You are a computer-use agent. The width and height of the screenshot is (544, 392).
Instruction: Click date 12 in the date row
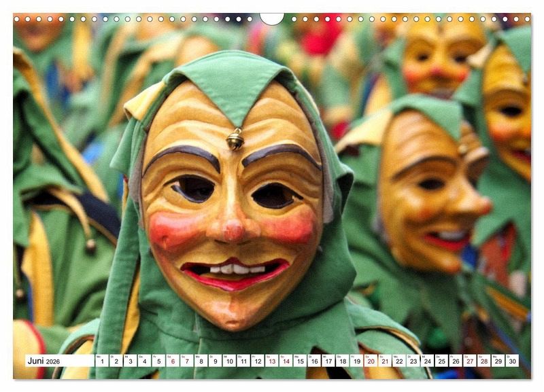point(258,361)
